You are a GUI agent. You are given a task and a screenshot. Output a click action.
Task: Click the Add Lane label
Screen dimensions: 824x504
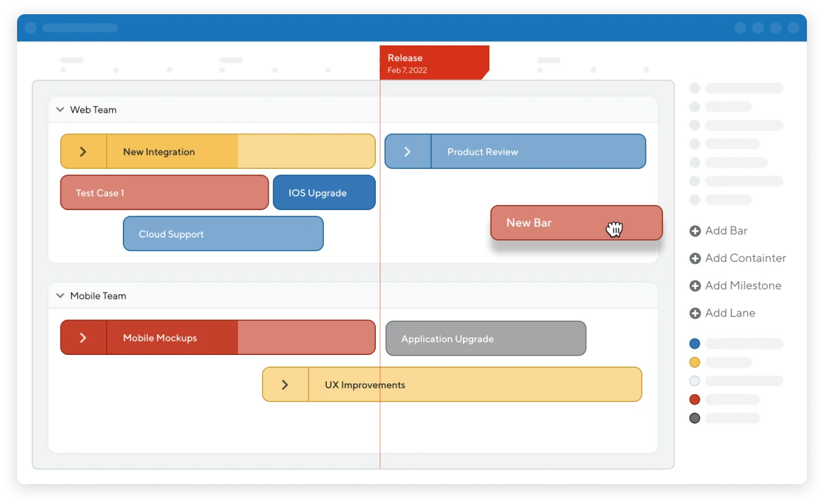730,313
